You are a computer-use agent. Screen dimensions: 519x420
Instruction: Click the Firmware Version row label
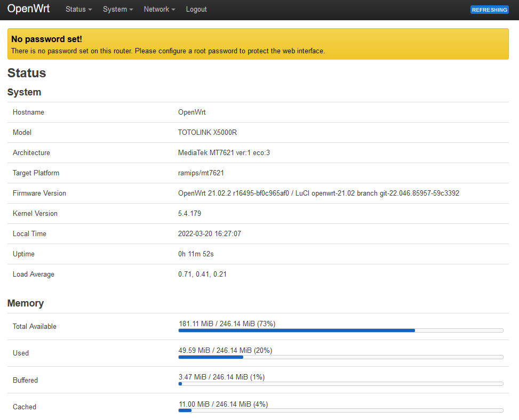coord(39,193)
